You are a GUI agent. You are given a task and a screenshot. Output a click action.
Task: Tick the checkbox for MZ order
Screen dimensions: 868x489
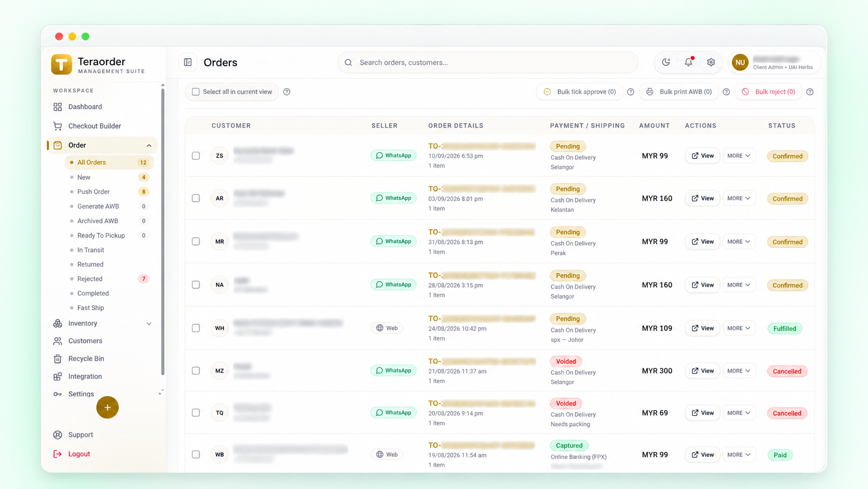(196, 371)
